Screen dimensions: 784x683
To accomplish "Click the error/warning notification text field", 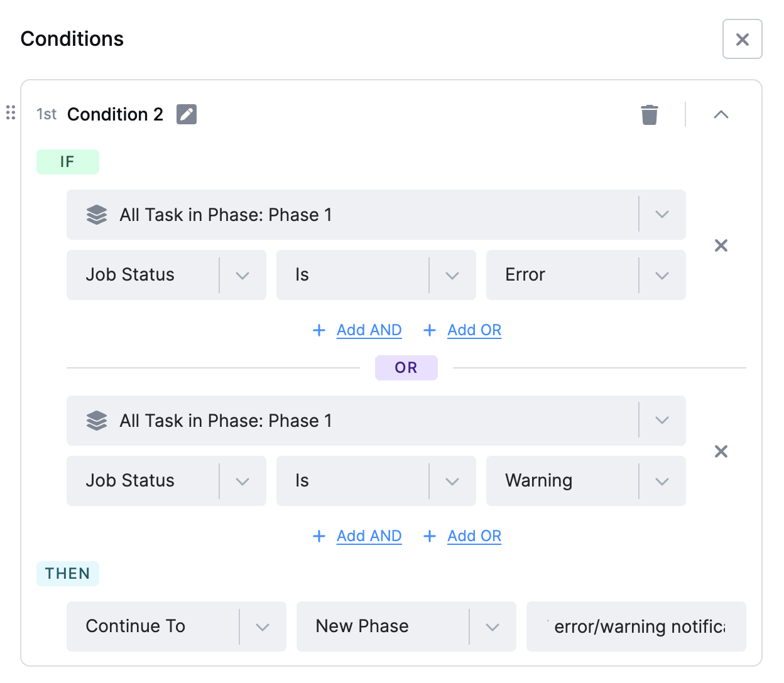I will point(636,627).
